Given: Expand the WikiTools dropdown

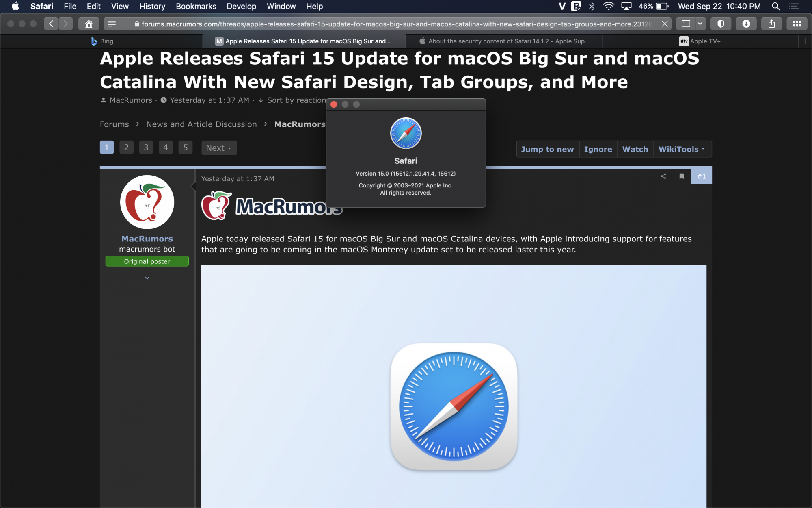Looking at the screenshot, I should tap(682, 149).
